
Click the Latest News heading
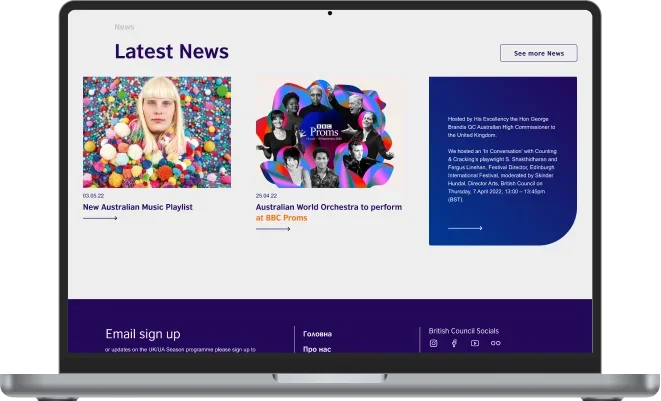point(171,52)
